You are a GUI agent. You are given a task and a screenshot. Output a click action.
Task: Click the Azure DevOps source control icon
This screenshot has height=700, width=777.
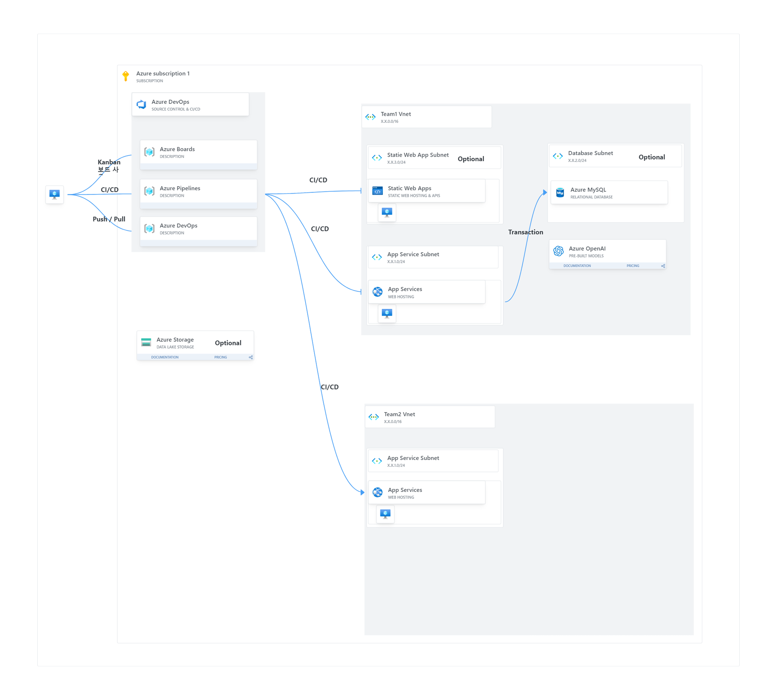click(x=142, y=105)
